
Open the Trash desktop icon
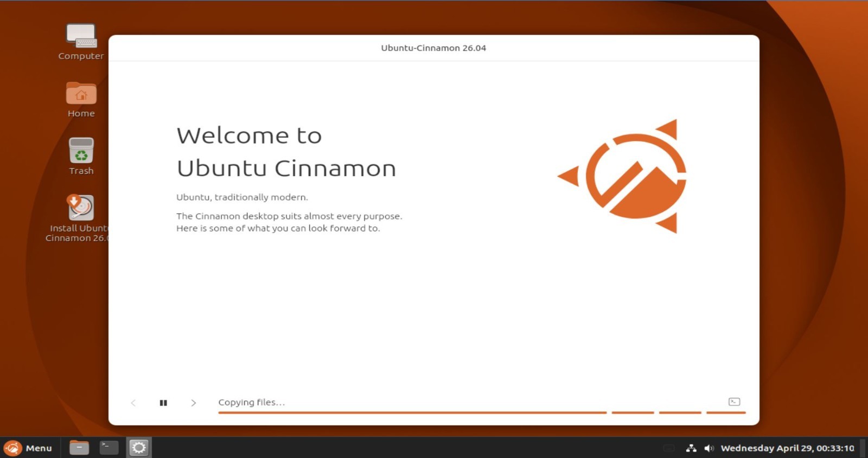pyautogui.click(x=81, y=156)
